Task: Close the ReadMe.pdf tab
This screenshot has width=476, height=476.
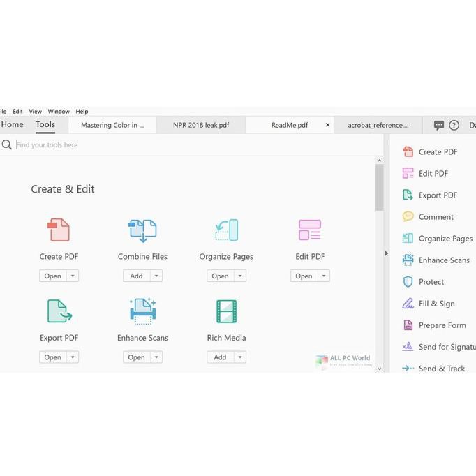Action: 327,125
